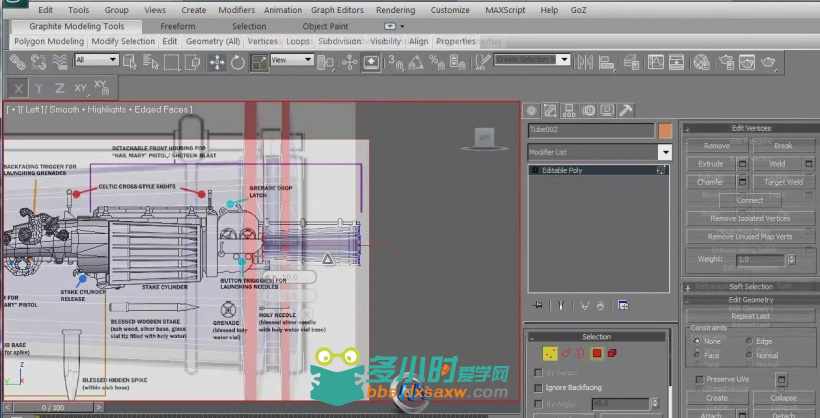This screenshot has width=820, height=418.
Task: Collapse the Edit Vertices rollout
Action: point(750,128)
